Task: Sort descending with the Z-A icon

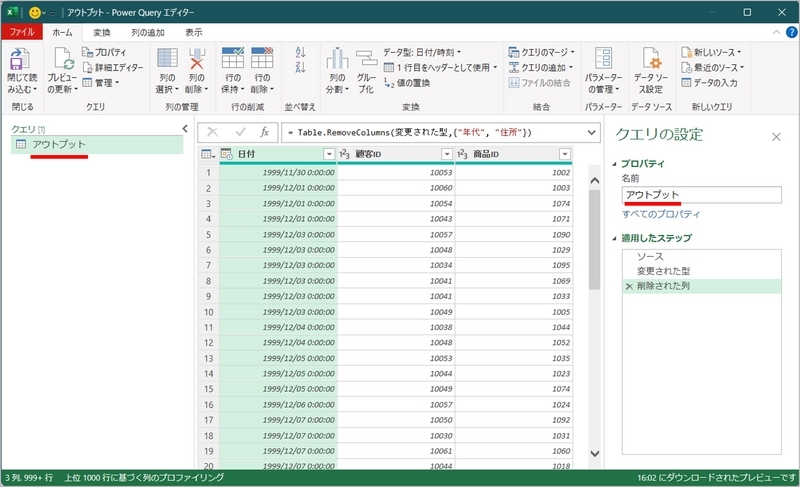Action: 300,67
